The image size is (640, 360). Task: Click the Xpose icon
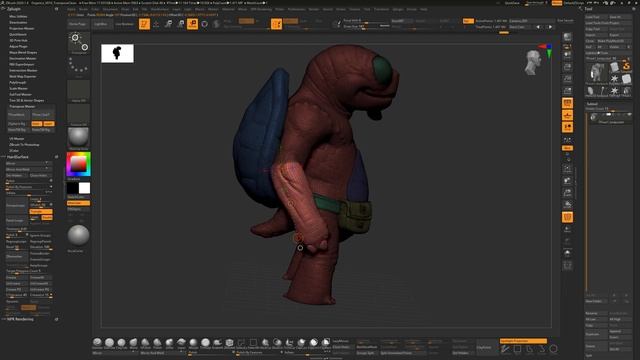pyautogui.click(x=567, y=266)
